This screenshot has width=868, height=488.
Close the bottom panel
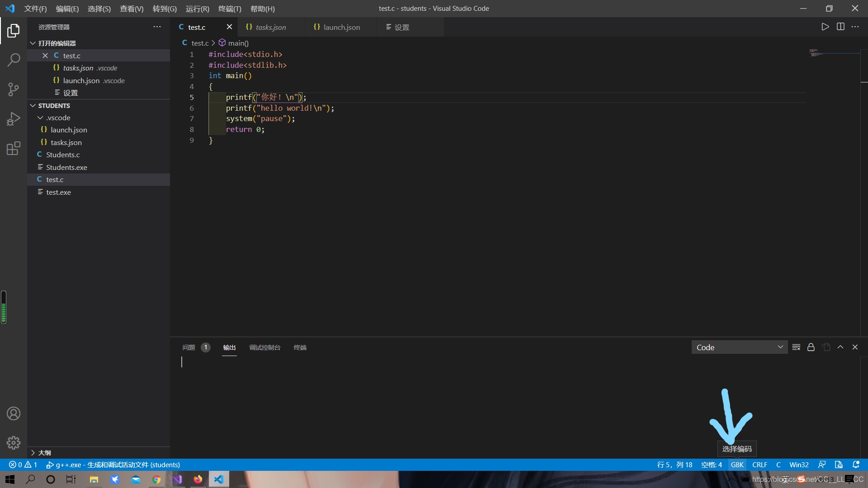point(855,347)
